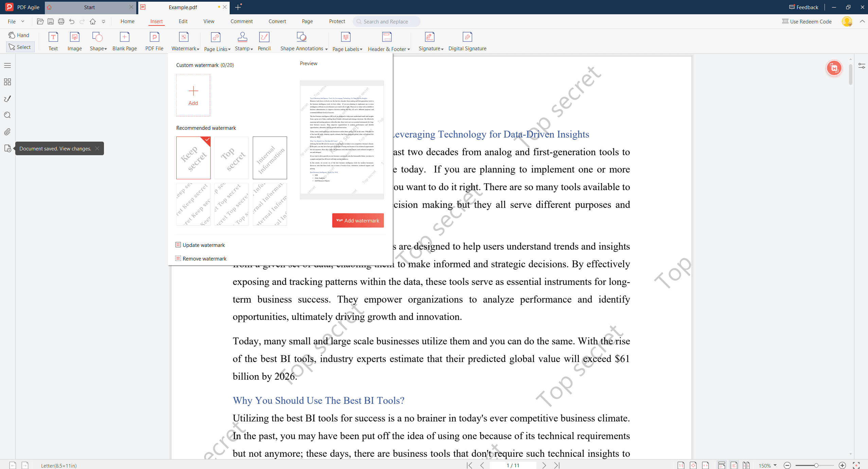This screenshot has height=469, width=868.
Task: Redo the last action
Action: point(82,21)
